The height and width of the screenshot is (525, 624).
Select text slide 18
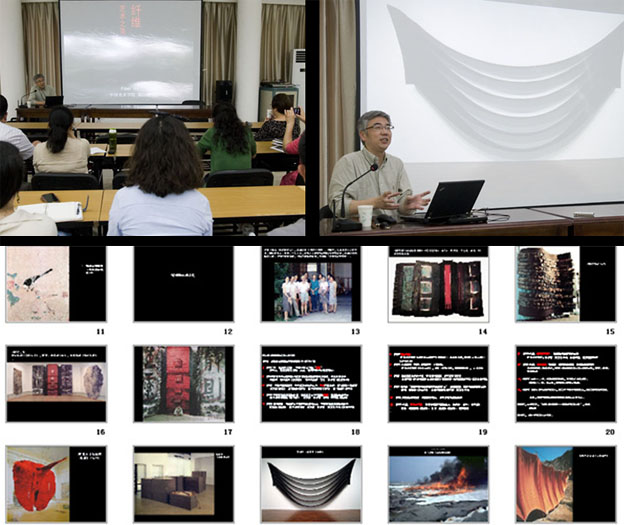[x=311, y=384]
